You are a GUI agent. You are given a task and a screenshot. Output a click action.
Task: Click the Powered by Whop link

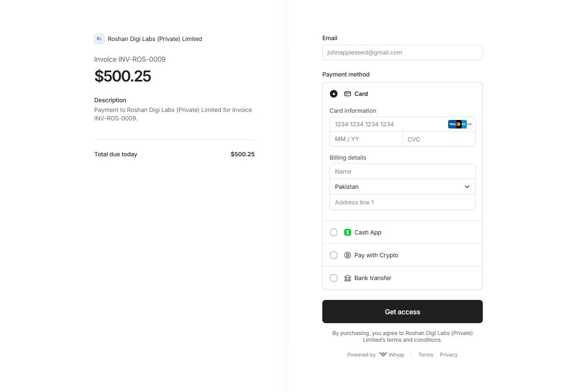tap(376, 355)
